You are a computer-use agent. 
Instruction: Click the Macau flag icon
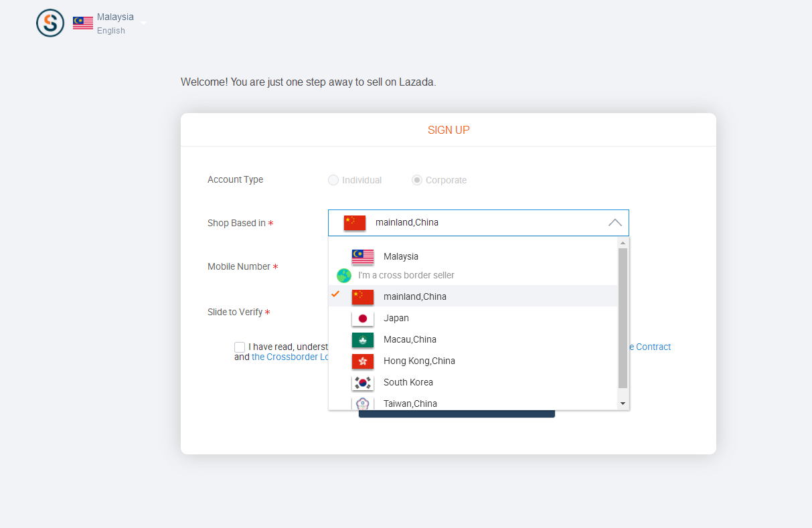[x=363, y=340]
